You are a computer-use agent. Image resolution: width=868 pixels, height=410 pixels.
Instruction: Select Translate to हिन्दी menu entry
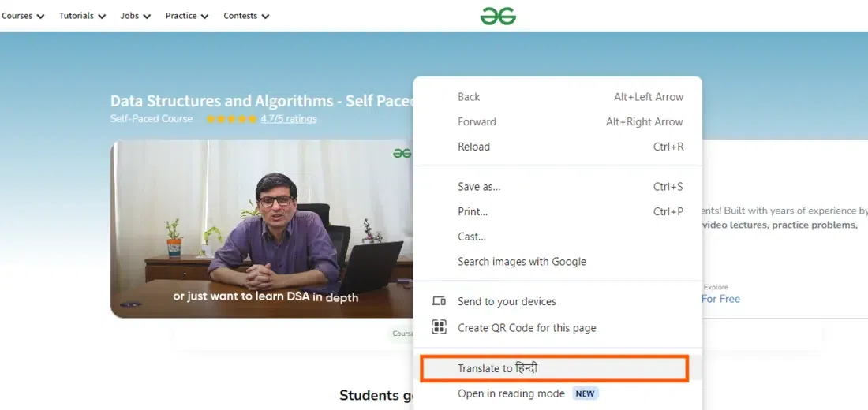point(554,368)
